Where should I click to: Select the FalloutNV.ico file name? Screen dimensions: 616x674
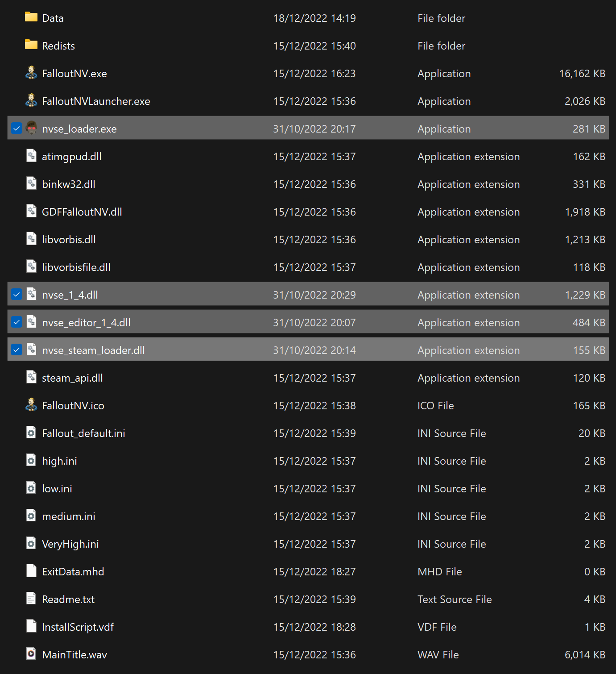tap(73, 406)
